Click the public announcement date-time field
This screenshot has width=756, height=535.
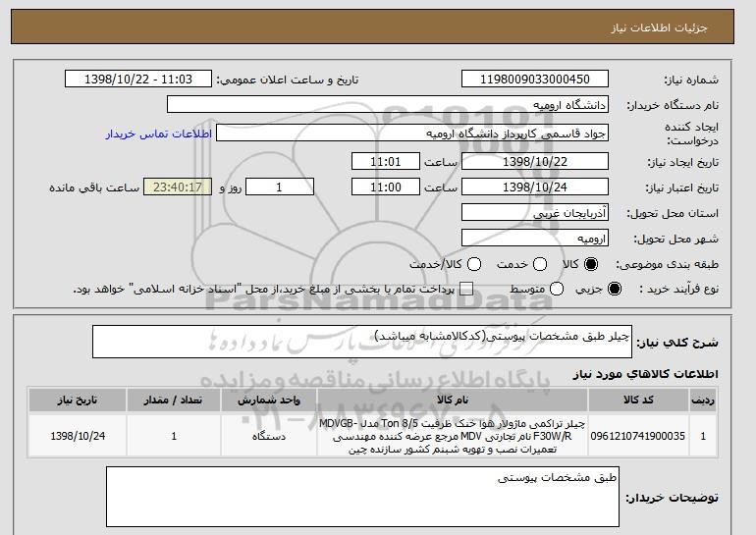coord(138,79)
